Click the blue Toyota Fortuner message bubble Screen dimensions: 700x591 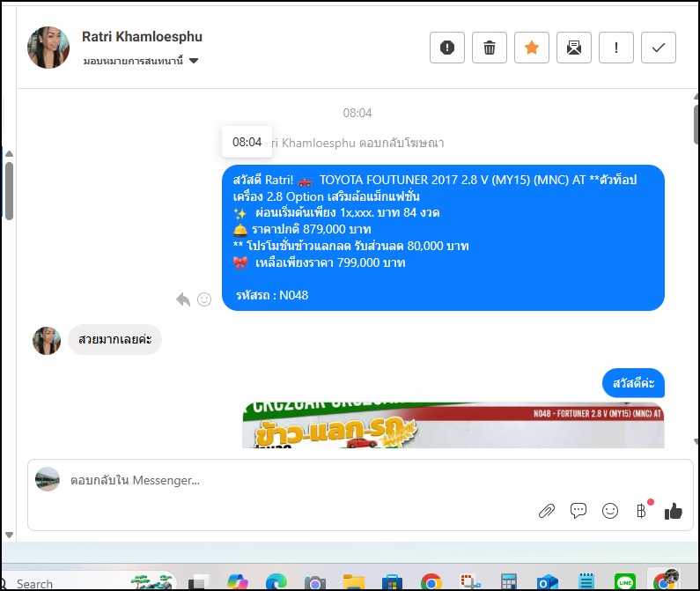tap(443, 238)
